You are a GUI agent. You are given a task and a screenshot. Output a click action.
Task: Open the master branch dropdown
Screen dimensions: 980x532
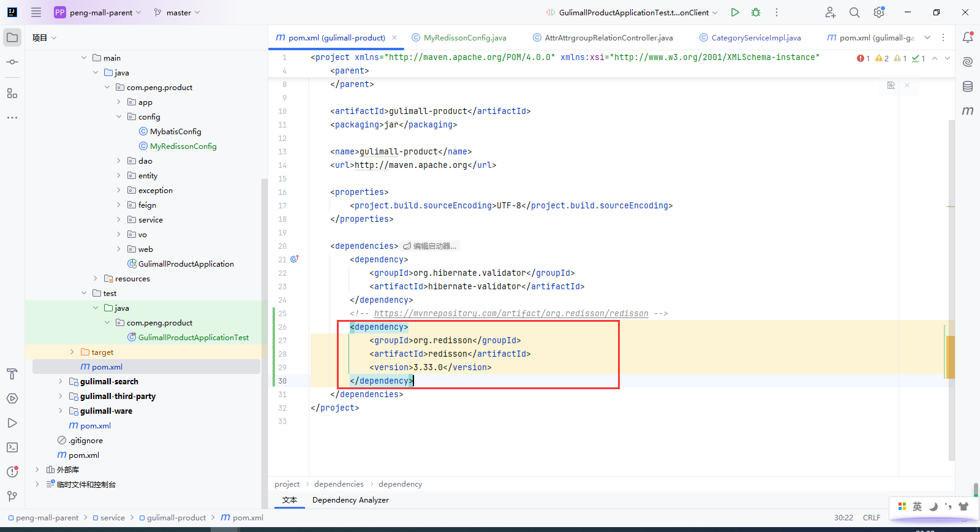pos(177,12)
